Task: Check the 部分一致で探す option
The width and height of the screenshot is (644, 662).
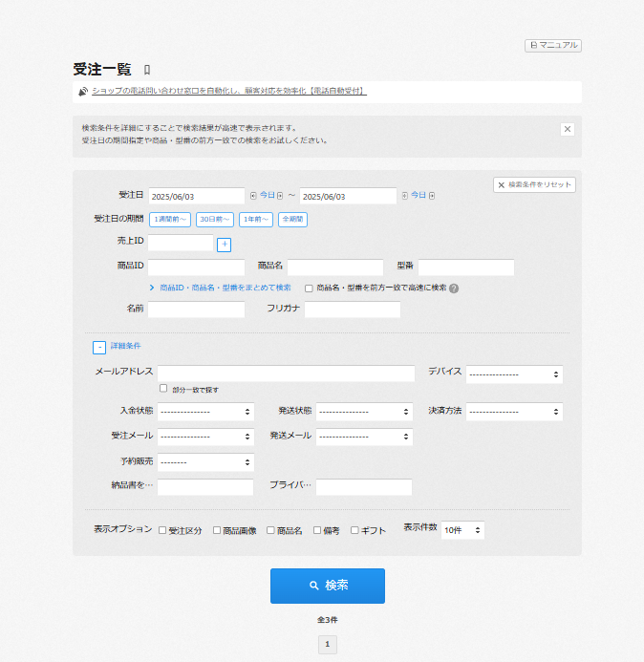Action: (163, 389)
